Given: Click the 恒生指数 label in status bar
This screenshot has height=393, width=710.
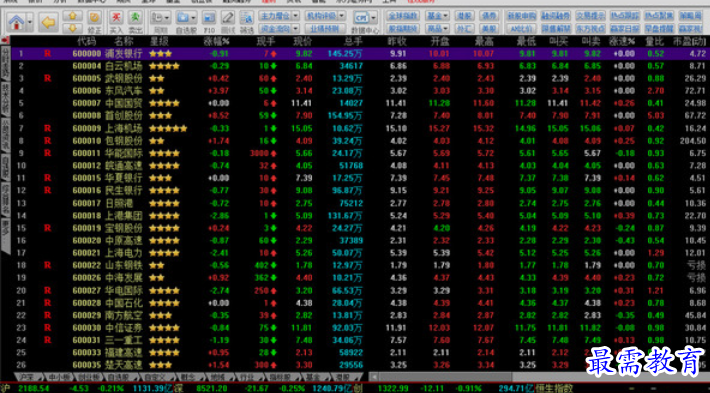Looking at the screenshot, I should click(554, 388).
